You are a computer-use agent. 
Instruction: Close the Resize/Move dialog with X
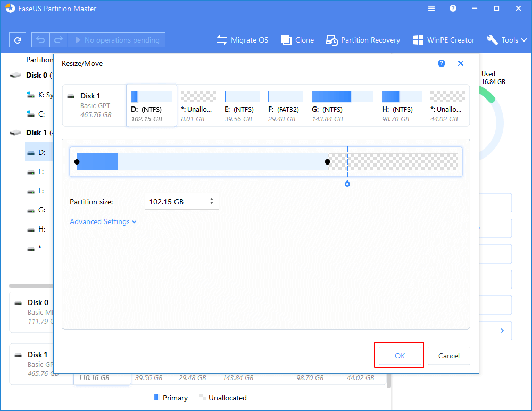pos(461,63)
